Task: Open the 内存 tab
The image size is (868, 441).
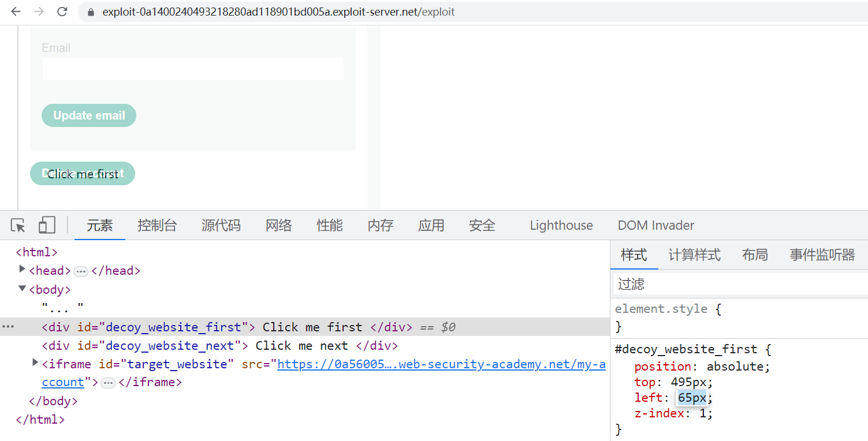Action: point(381,225)
